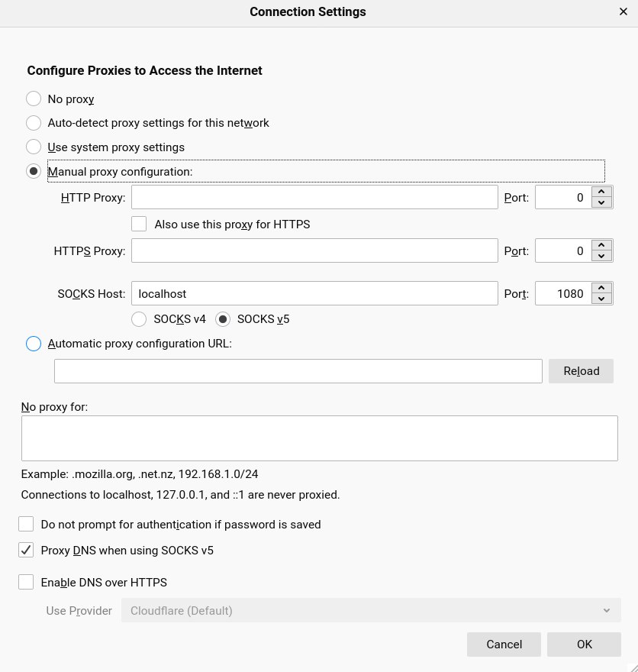
Task: Click inside the HTTP Proxy field
Action: 314,197
